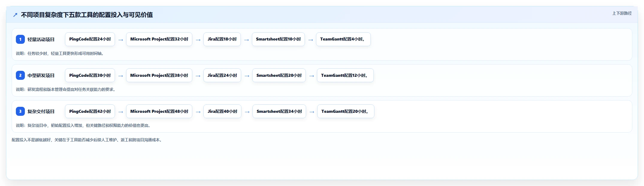
Task: Select the number 2 badge for 中型研发项目
Action: pos(20,75)
